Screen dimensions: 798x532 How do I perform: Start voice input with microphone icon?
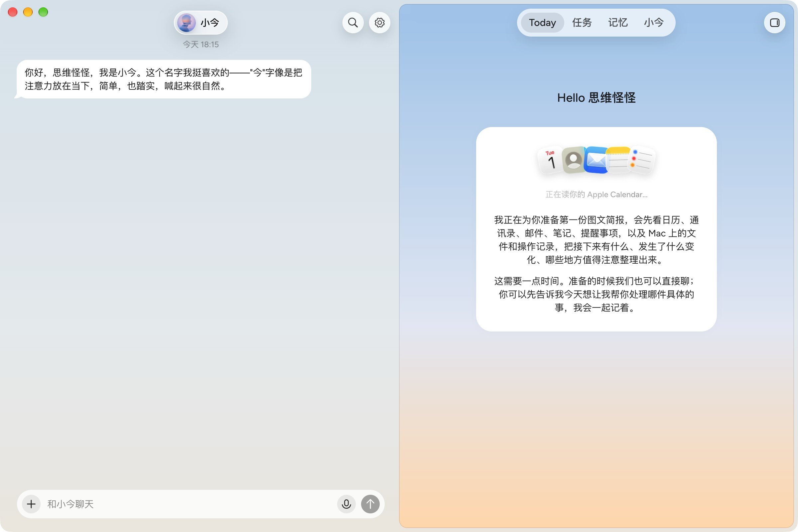[x=346, y=504]
